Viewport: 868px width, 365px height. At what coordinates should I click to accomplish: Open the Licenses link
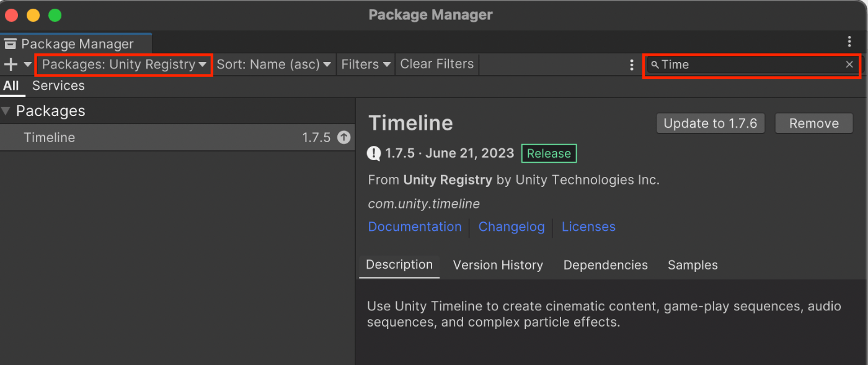pyautogui.click(x=588, y=227)
